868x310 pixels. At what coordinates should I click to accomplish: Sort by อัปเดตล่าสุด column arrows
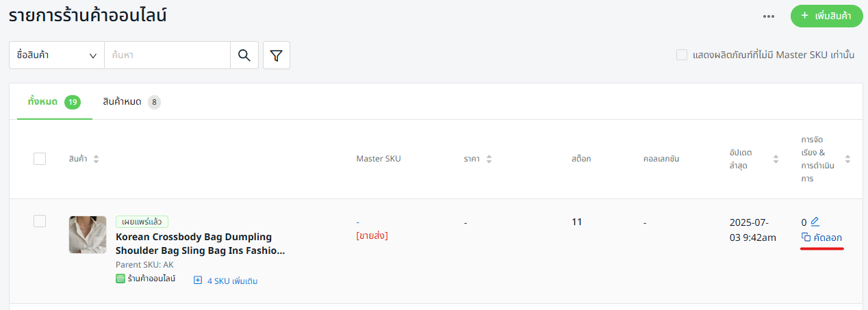click(x=776, y=159)
